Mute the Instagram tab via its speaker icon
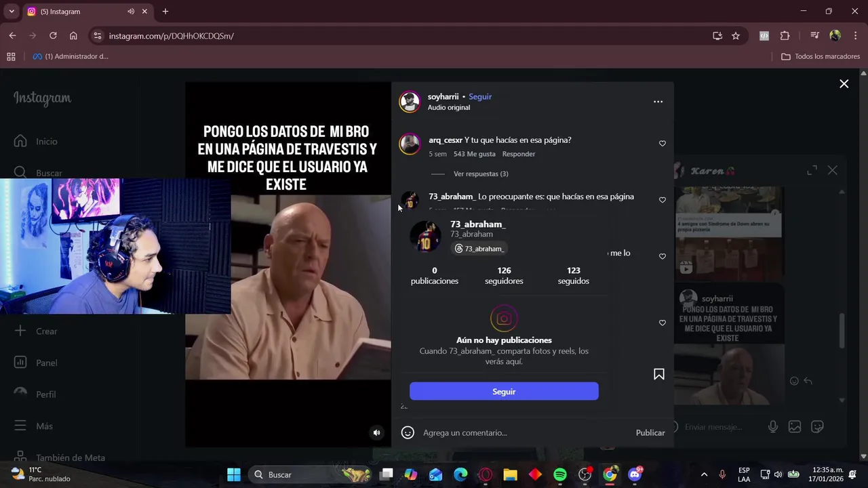The height and width of the screenshot is (488, 868). [x=131, y=12]
